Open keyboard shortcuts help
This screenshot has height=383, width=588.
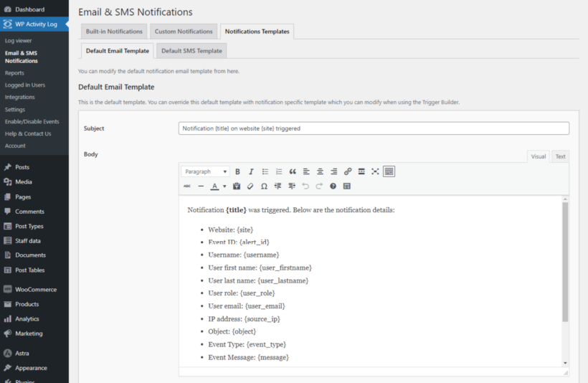tap(333, 186)
